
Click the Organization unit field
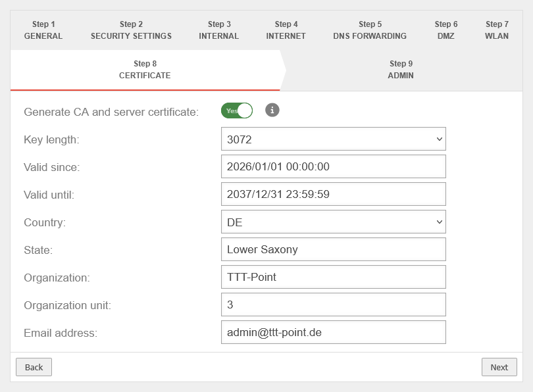tap(333, 305)
